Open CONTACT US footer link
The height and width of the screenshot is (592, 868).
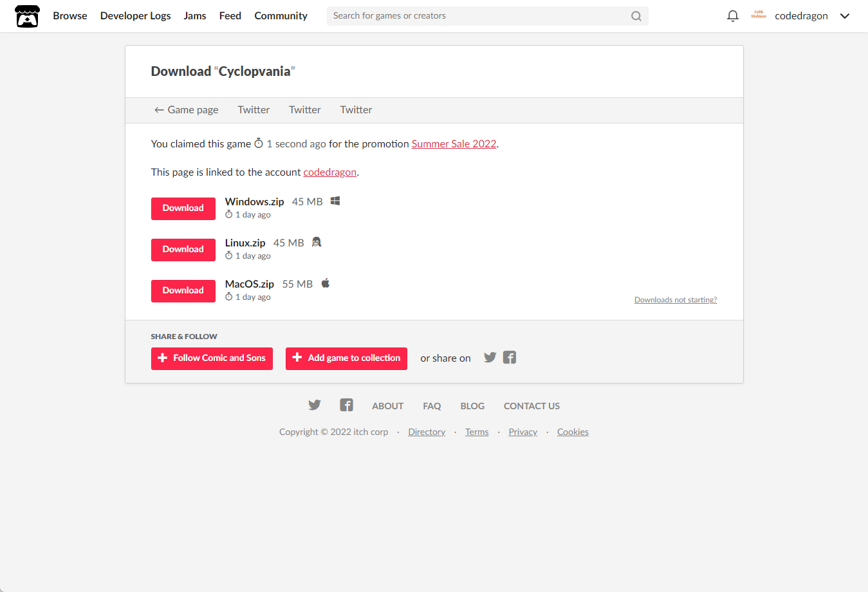[531, 406]
